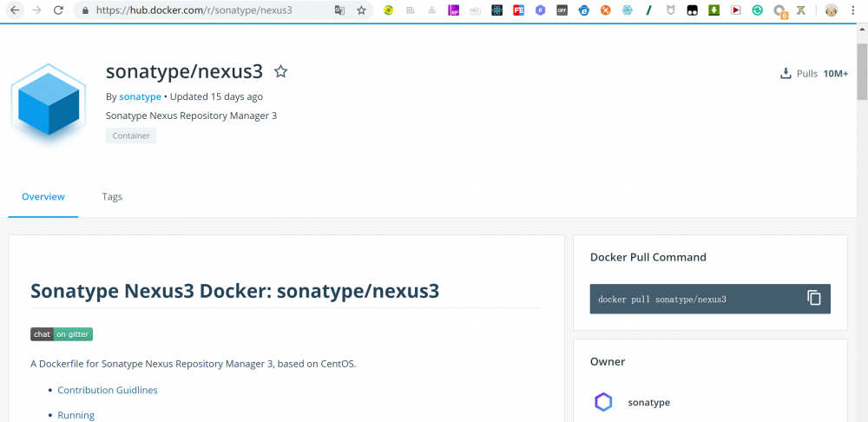The height and width of the screenshot is (422, 868).
Task: Open the Contribution Guidlines link
Action: point(108,390)
